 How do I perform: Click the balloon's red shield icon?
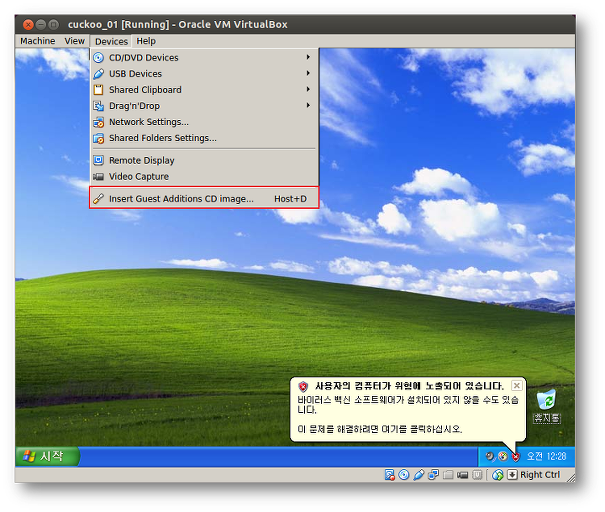[303, 386]
